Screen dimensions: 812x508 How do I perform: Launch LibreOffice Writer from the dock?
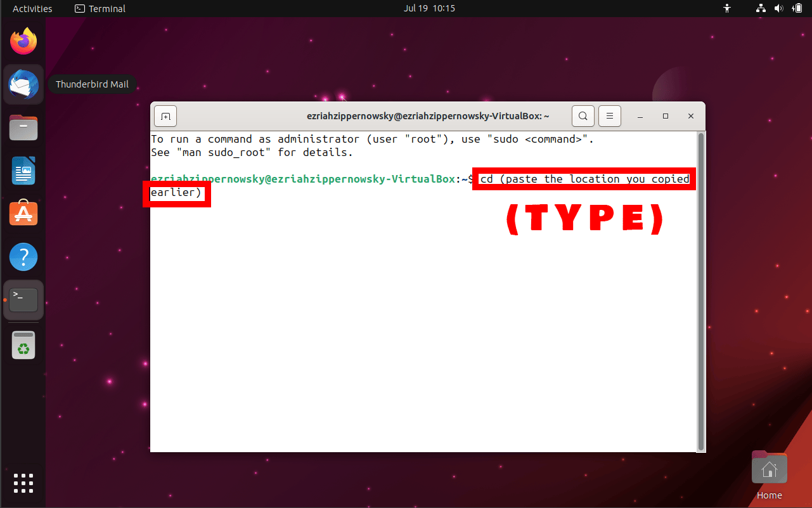(23, 170)
